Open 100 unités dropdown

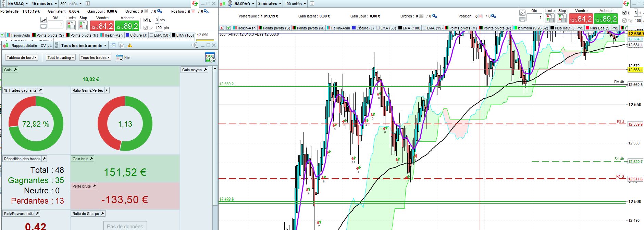[296, 4]
